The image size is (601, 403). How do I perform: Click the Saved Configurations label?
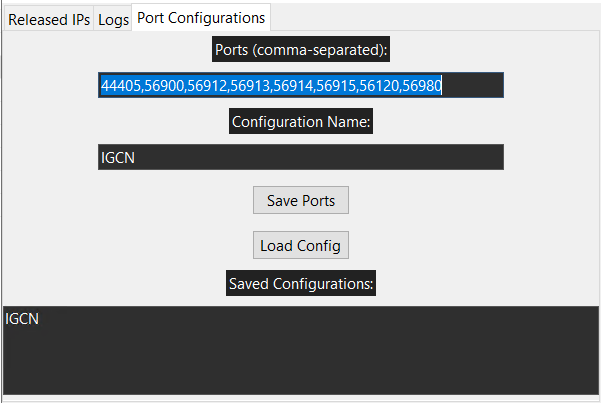click(301, 283)
